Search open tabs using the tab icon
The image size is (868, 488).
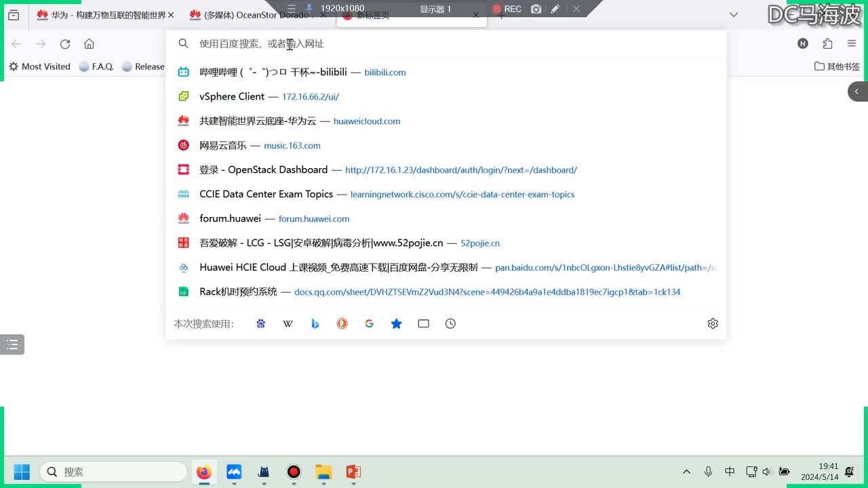(424, 324)
